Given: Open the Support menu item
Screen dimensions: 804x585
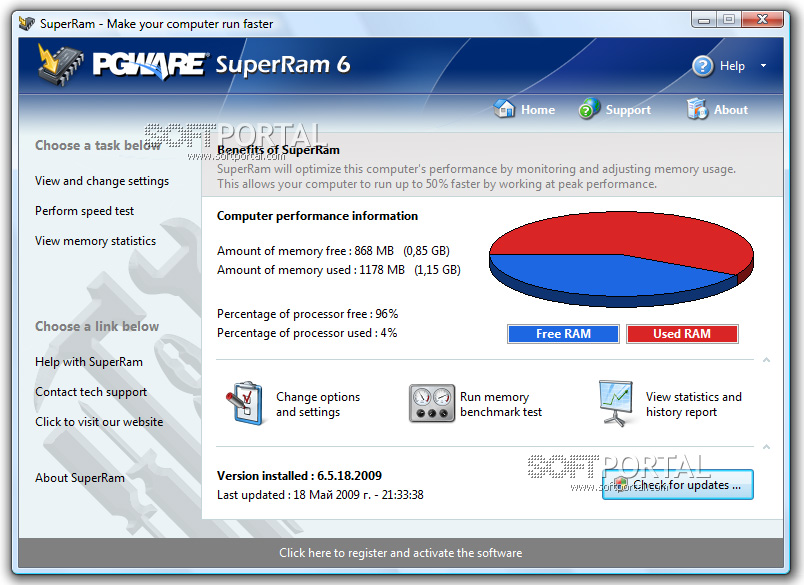Looking at the screenshot, I should point(628,110).
